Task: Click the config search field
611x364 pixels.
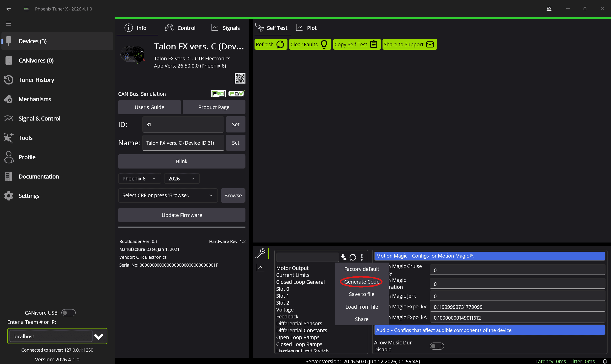Action: pos(307,257)
